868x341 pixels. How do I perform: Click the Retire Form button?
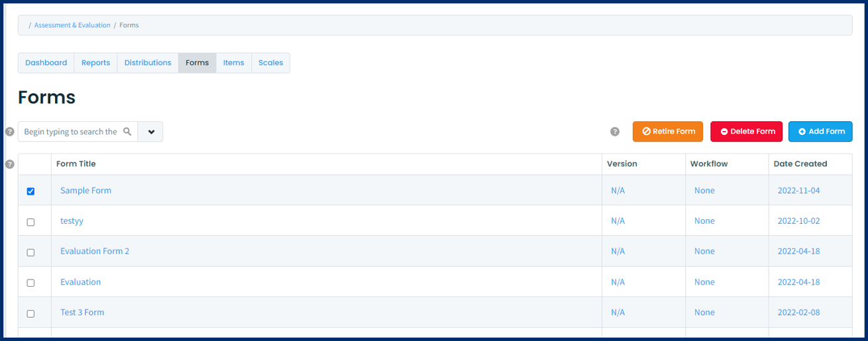click(668, 132)
